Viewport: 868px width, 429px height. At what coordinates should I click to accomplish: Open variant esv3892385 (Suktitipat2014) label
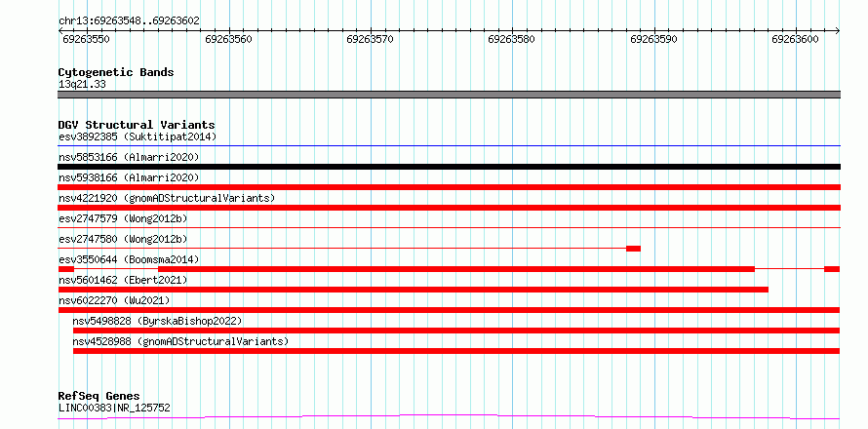pos(138,136)
